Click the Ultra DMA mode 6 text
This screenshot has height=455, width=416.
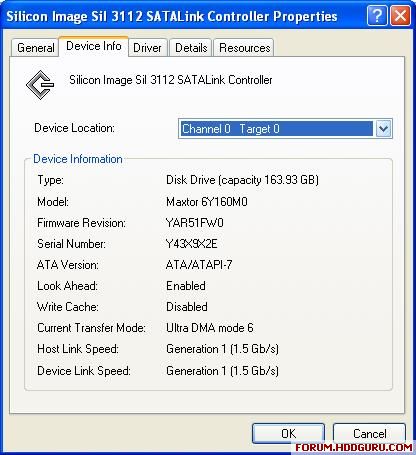210,328
